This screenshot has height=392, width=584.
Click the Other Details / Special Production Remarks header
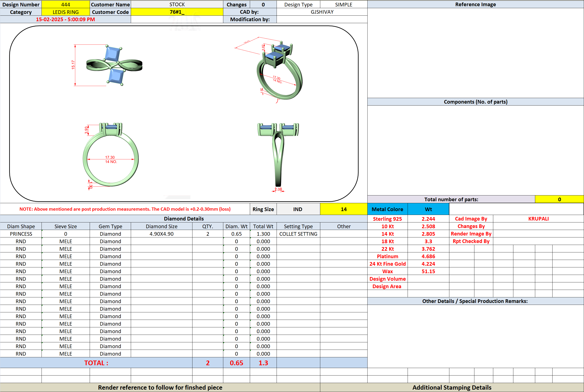coord(475,301)
